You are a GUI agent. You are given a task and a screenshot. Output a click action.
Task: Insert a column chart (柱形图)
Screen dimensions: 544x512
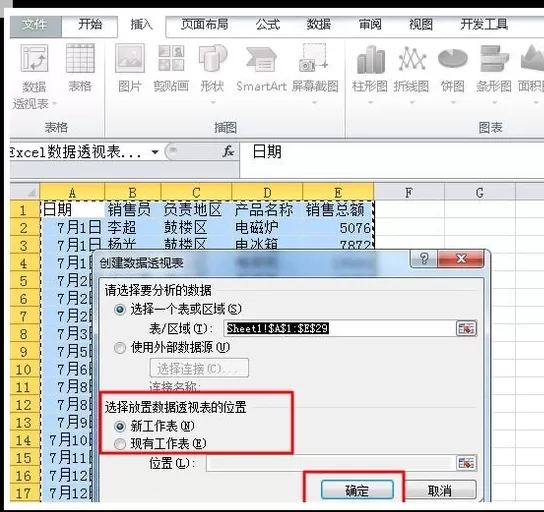(371, 59)
